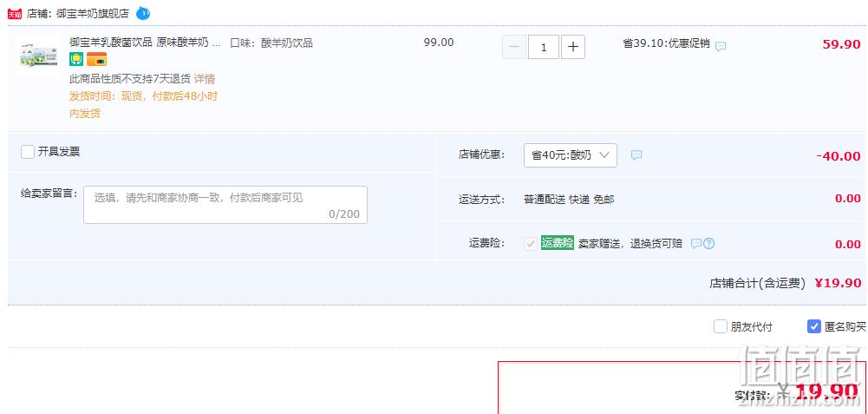Viewport: 868px width, 414px height.
Task: Click the 普通配送 快递 免邮 shipping text
Action: pyautogui.click(x=569, y=200)
